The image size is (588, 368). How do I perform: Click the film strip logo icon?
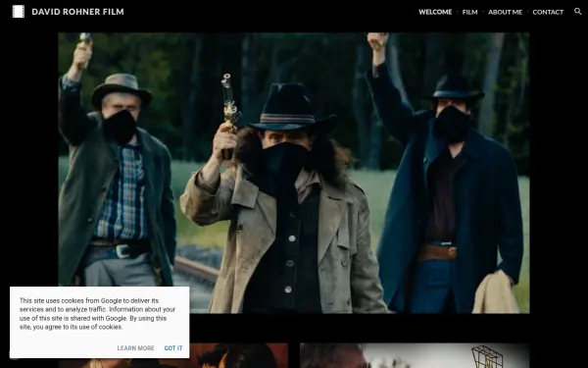19,12
